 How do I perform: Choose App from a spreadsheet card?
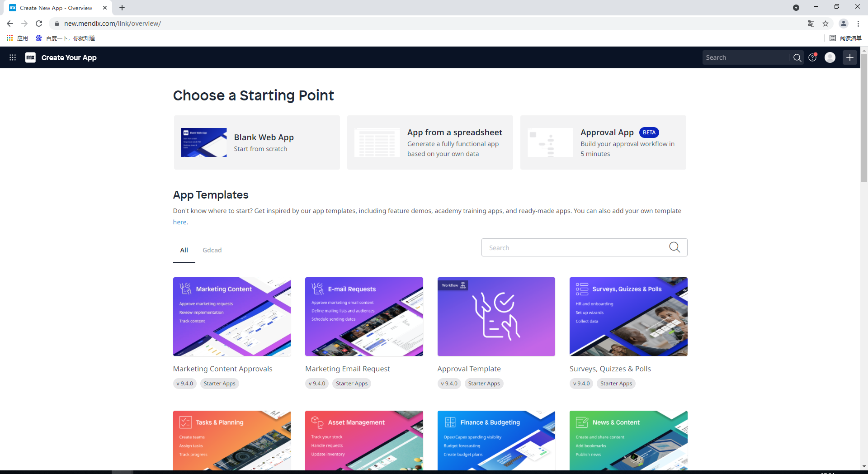[x=430, y=142]
